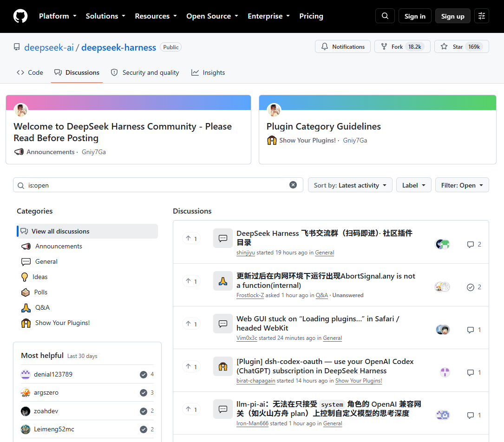The image size is (504, 442).
Task: Click the denial123789 avatar in Most helpful
Action: [26, 374]
